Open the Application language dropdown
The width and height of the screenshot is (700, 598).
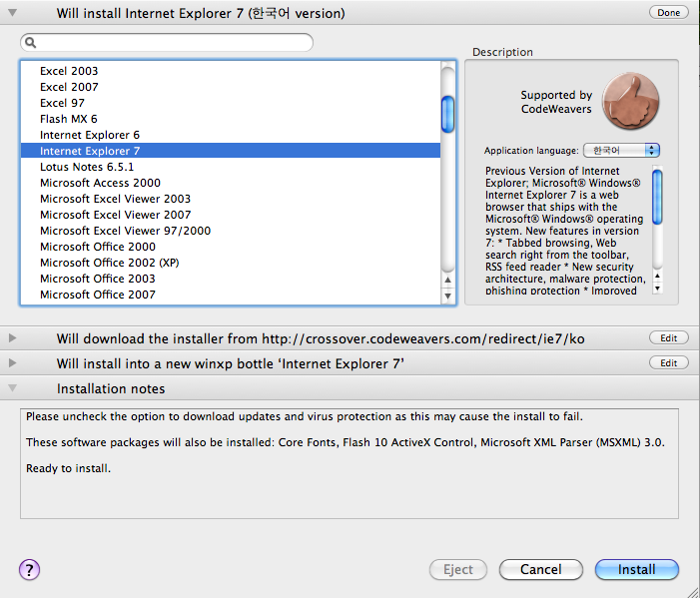[621, 151]
